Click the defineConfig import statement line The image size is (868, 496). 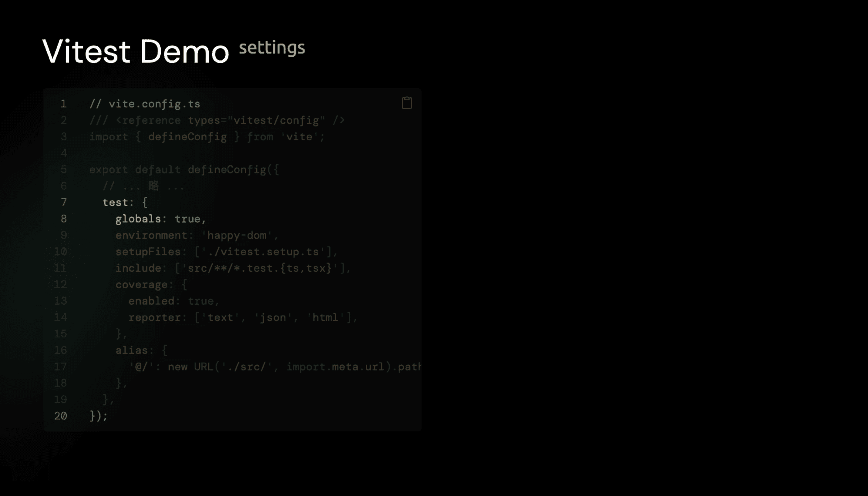(207, 137)
